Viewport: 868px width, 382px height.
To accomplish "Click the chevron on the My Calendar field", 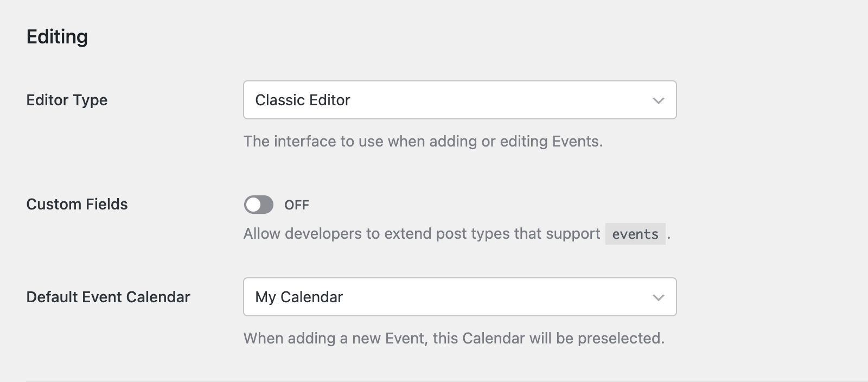I will coord(658,297).
